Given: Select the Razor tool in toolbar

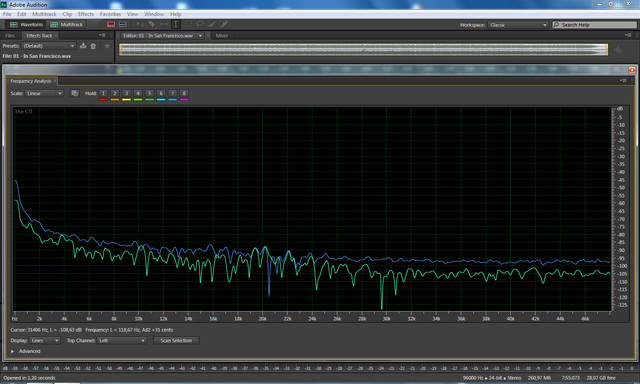Looking at the screenshot, I should point(152,24).
